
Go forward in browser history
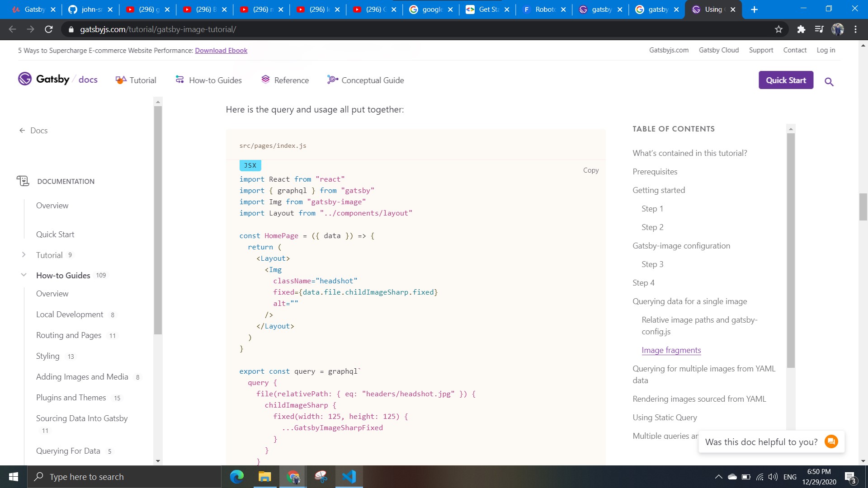30,29
